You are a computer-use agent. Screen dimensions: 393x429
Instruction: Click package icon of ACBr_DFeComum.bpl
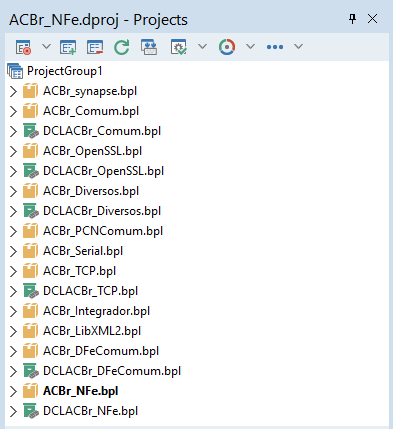30,351
